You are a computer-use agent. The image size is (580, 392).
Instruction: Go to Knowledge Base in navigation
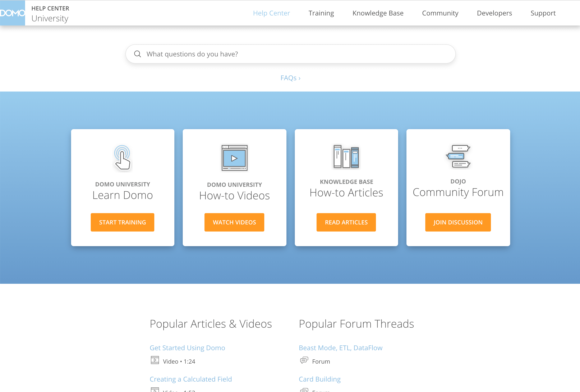click(378, 13)
